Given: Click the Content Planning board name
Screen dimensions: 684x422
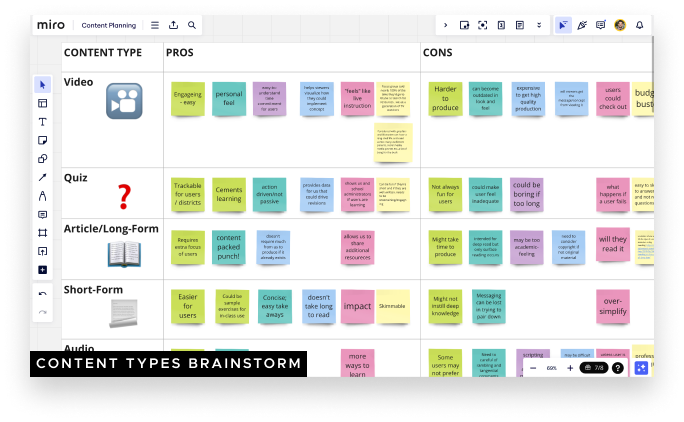Looking at the screenshot, I should click(x=109, y=25).
